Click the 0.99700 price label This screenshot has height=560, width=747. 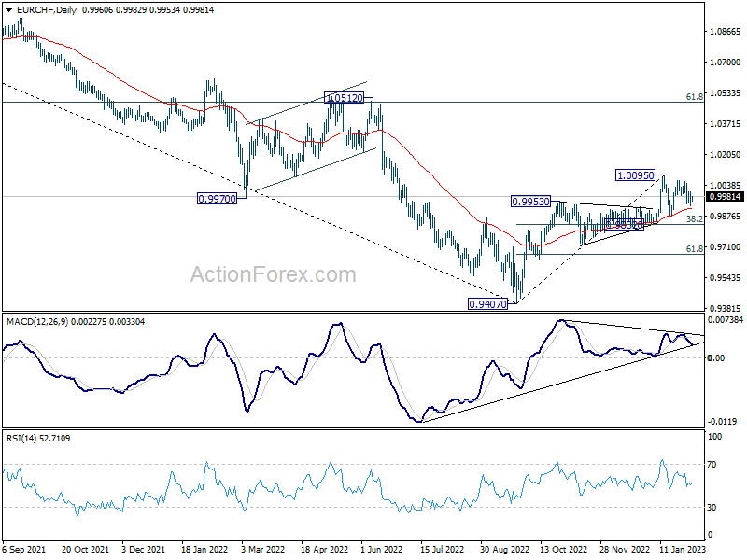pyautogui.click(x=218, y=199)
